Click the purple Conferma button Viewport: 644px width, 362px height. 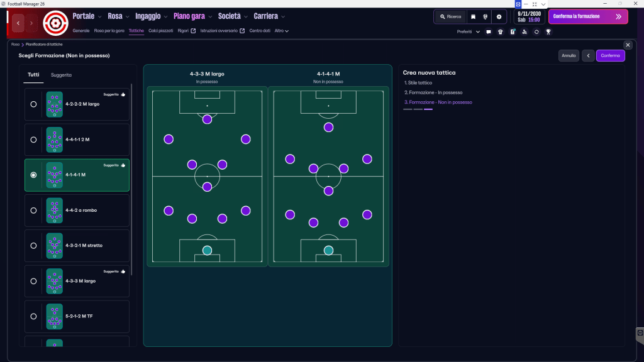(x=610, y=55)
